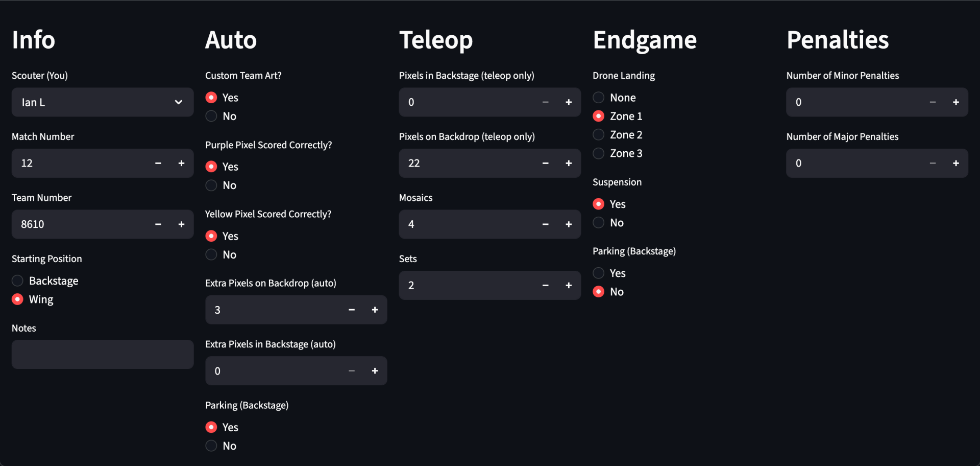Add one Extra Pixel in Backstage (auto)
The width and height of the screenshot is (980, 466).
[375, 371]
